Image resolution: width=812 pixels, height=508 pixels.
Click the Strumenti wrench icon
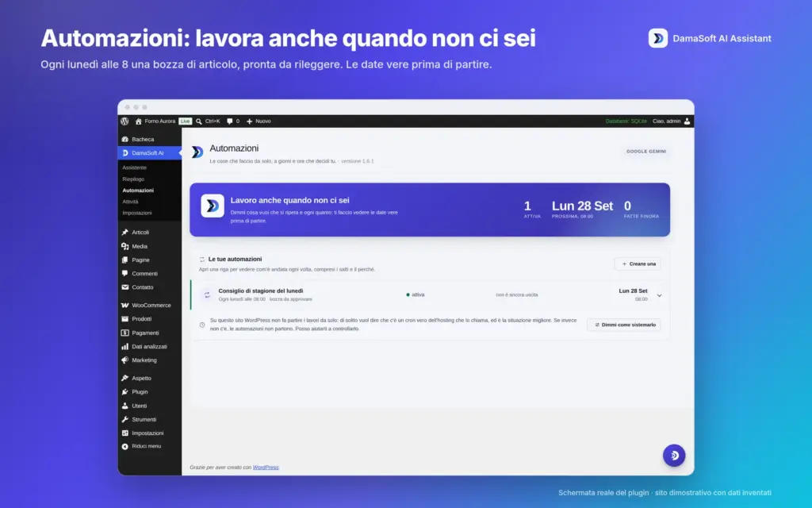124,419
